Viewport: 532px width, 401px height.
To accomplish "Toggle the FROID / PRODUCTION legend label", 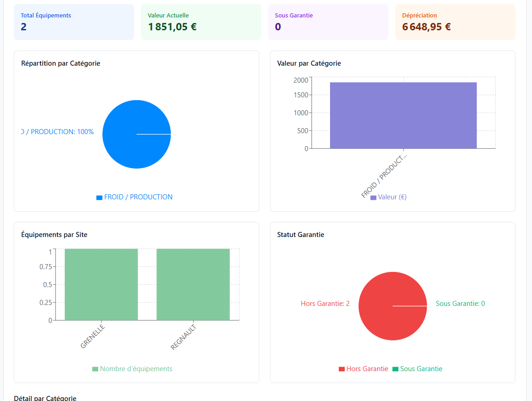I will (138, 197).
